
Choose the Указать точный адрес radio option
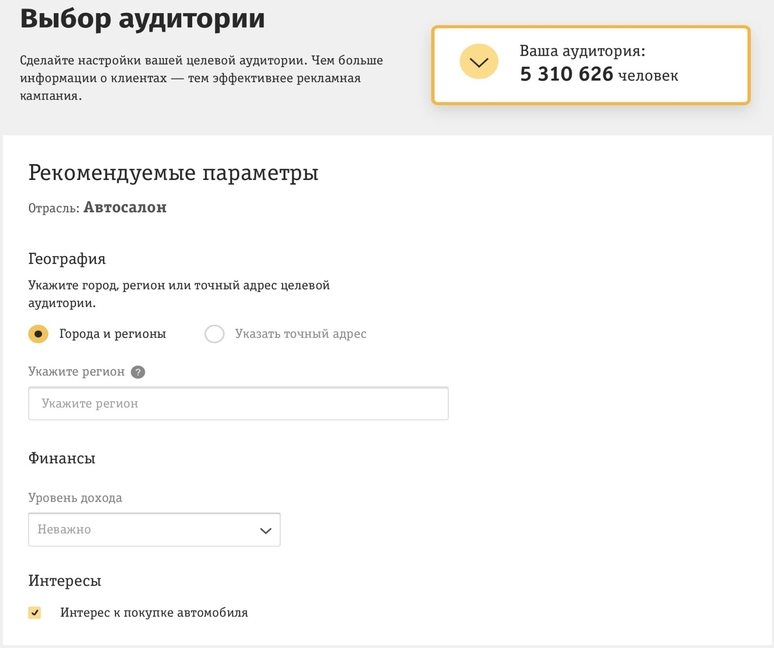pos(214,334)
